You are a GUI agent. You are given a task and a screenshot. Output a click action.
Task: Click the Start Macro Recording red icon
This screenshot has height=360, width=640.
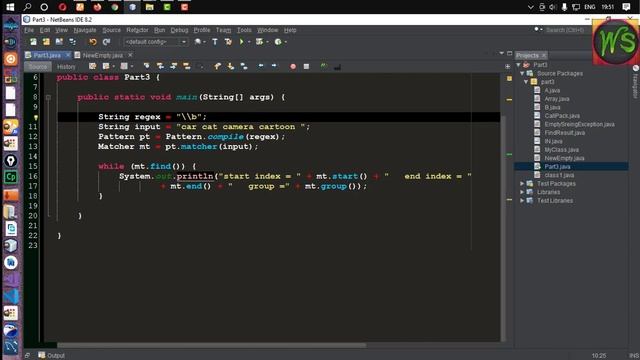coord(293,66)
